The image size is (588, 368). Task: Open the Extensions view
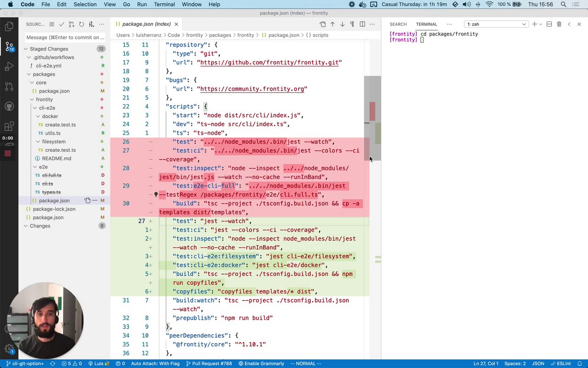(x=9, y=126)
